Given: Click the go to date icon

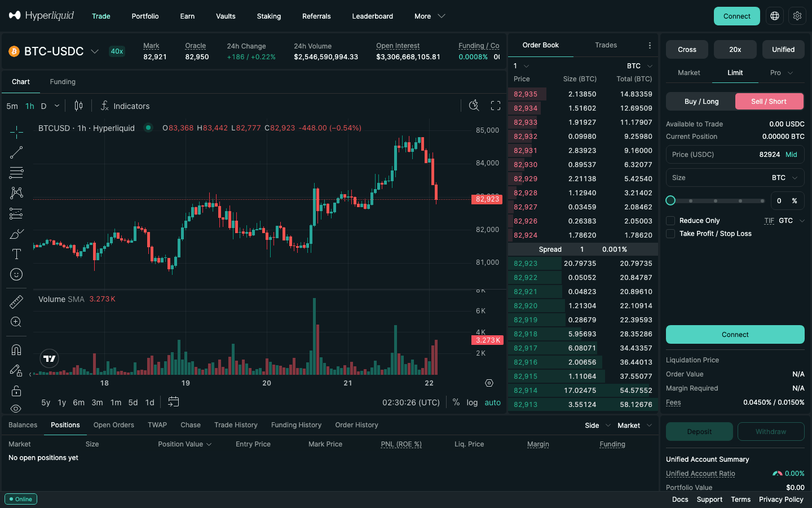Looking at the screenshot, I should pos(174,402).
